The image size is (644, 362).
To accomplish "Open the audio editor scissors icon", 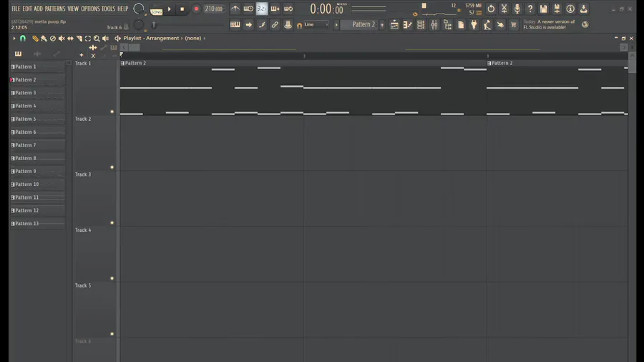I will coord(504,9).
